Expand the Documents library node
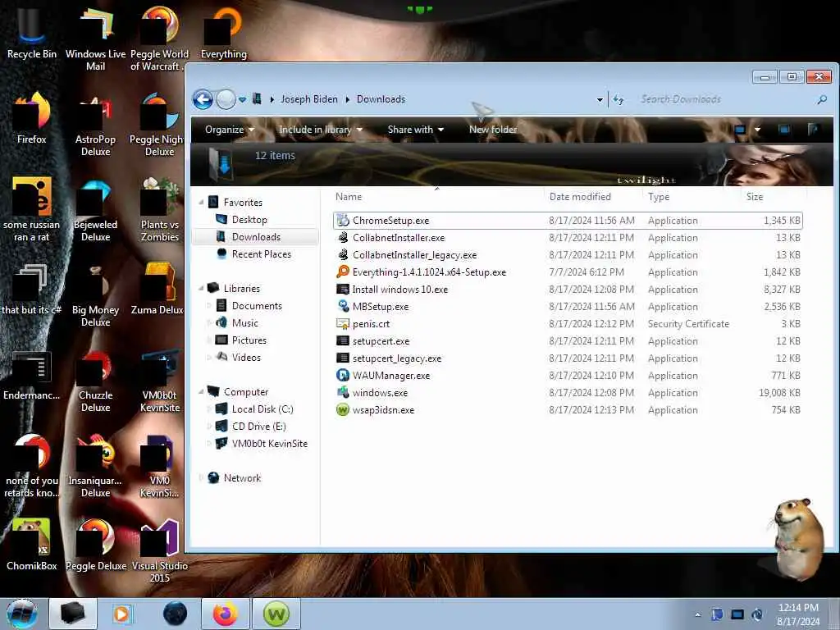The width and height of the screenshot is (840, 630). click(209, 306)
